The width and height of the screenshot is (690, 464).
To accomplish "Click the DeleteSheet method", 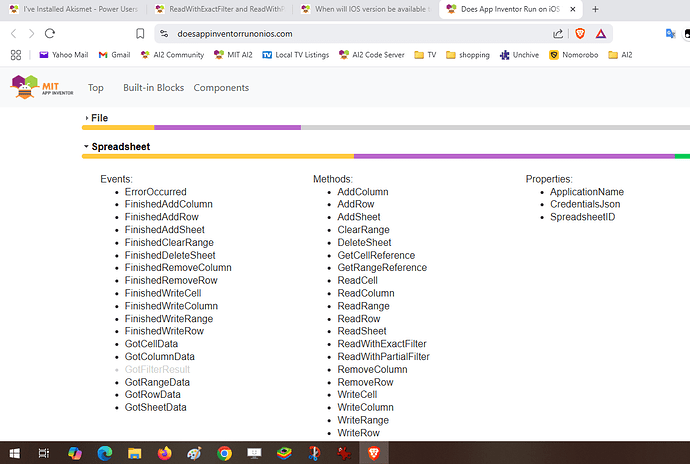I will (364, 243).
